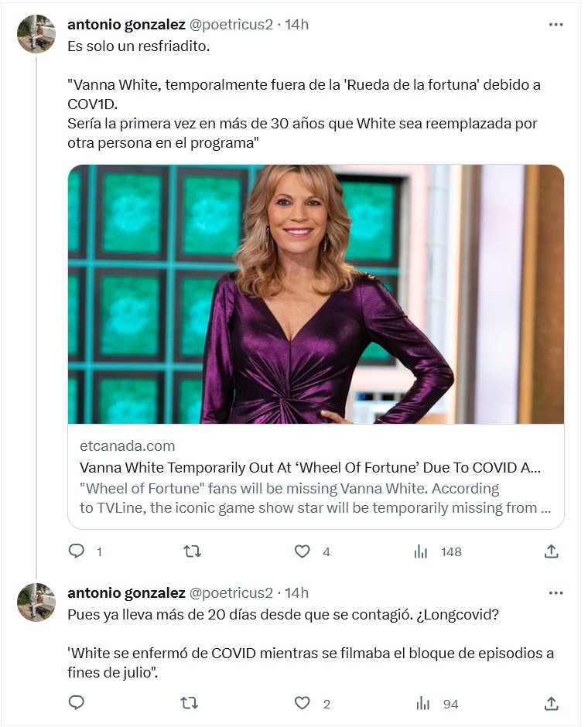View analytics showing 148 views
The width and height of the screenshot is (588, 727).
coord(422,551)
